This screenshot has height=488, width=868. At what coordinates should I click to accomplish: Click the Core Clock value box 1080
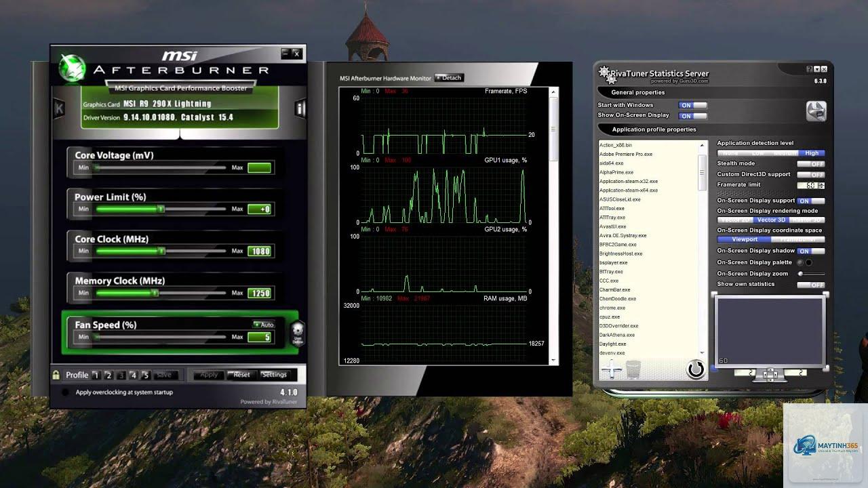point(260,251)
